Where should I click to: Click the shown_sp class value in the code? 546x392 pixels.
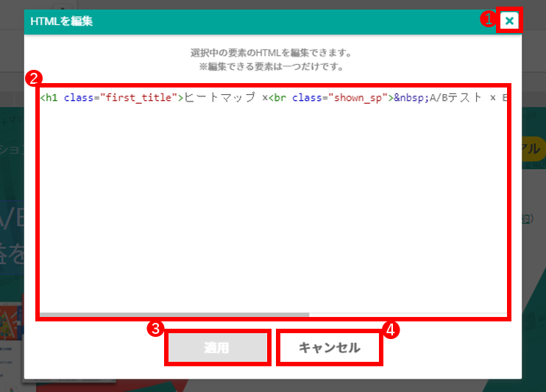358,98
